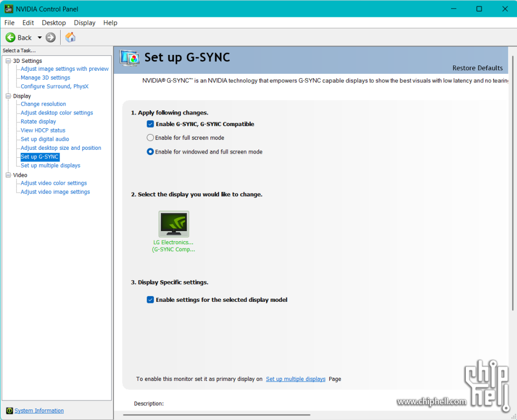The image size is (517, 420).
Task: Click the green Back arrow icon
Action: coord(10,37)
